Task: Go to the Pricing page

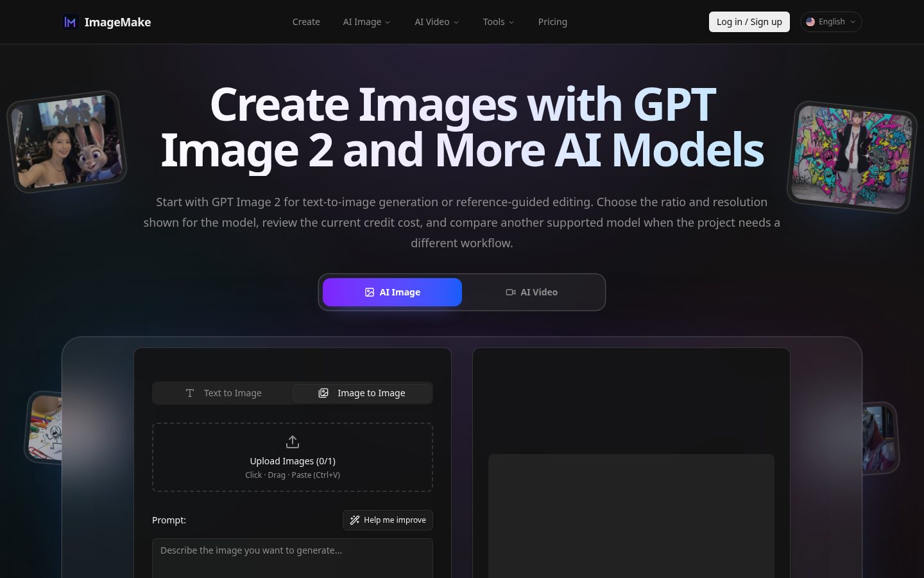Action: point(552,22)
